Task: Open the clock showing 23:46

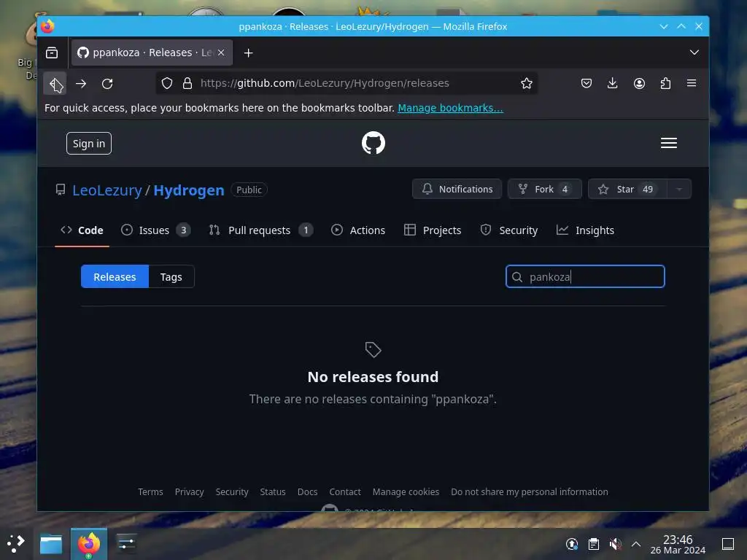Action: 678,544
